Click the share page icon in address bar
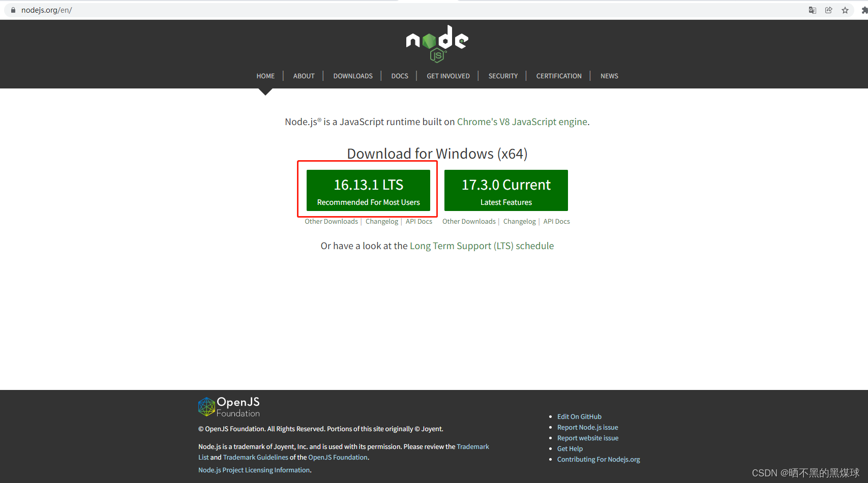This screenshot has width=868, height=483. click(829, 10)
